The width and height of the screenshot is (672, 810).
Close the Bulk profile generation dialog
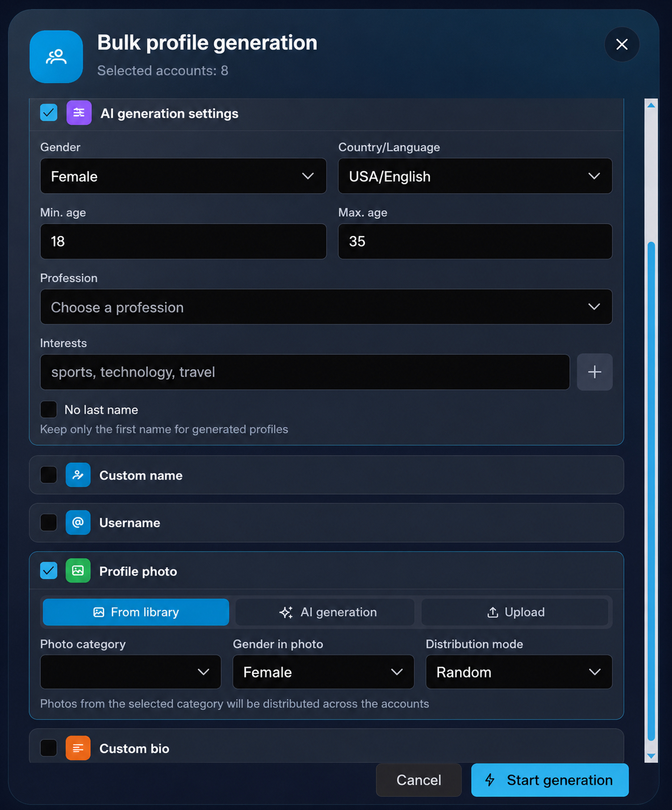click(622, 44)
